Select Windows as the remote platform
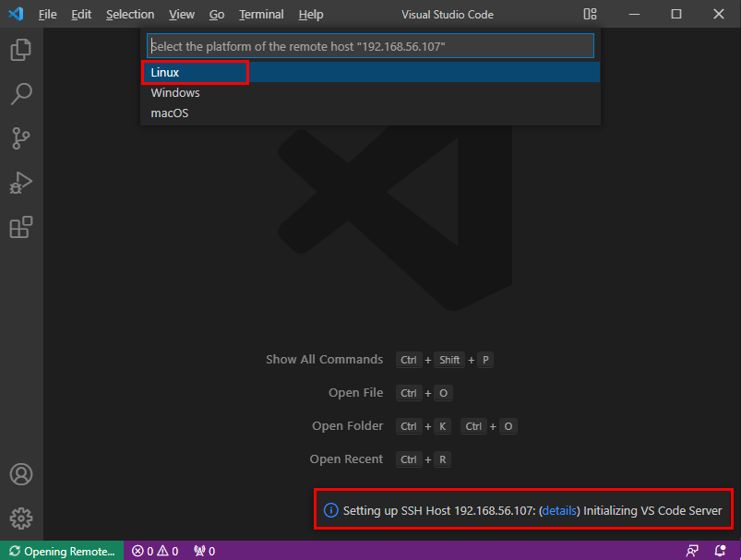741x560 pixels. (371, 92)
